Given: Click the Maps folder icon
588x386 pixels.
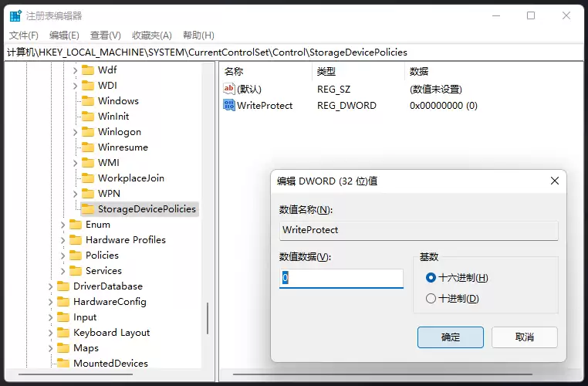Looking at the screenshot, I should 63,348.
